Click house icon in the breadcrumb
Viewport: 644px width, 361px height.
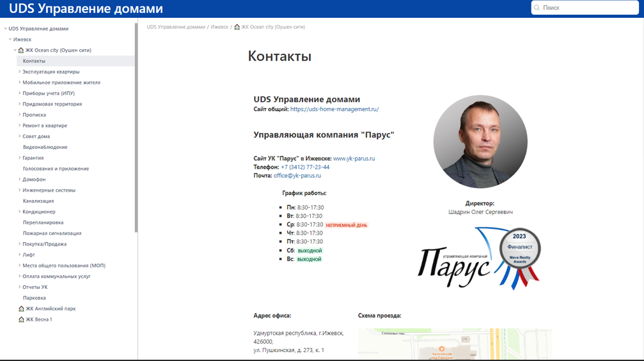coord(237,27)
